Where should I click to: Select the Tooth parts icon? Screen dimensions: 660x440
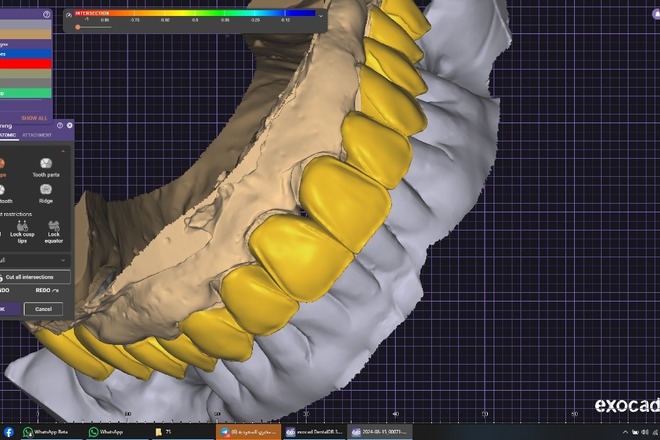[46, 165]
